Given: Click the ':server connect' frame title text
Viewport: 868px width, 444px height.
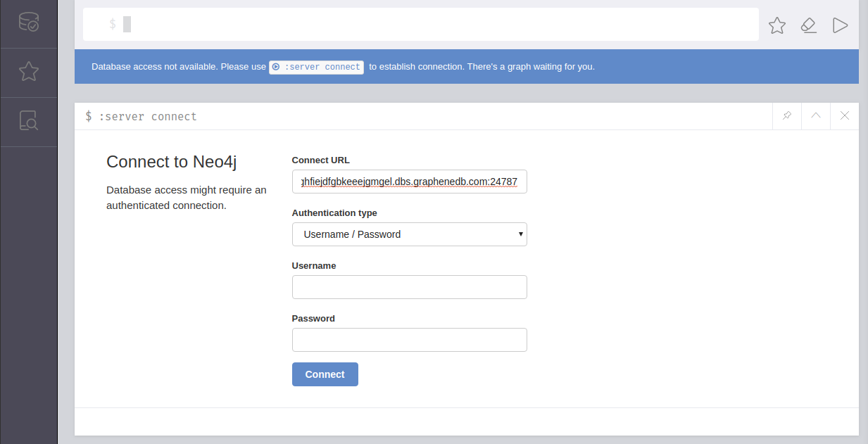Looking at the screenshot, I should [x=148, y=117].
